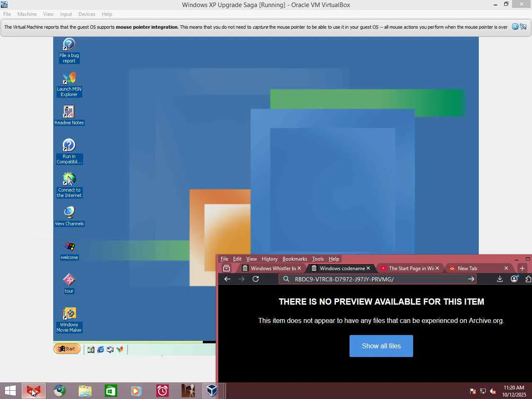Image resolution: width=532 pixels, height=399 pixels.
Task: Open the browser Tools menu
Action: (x=318, y=259)
